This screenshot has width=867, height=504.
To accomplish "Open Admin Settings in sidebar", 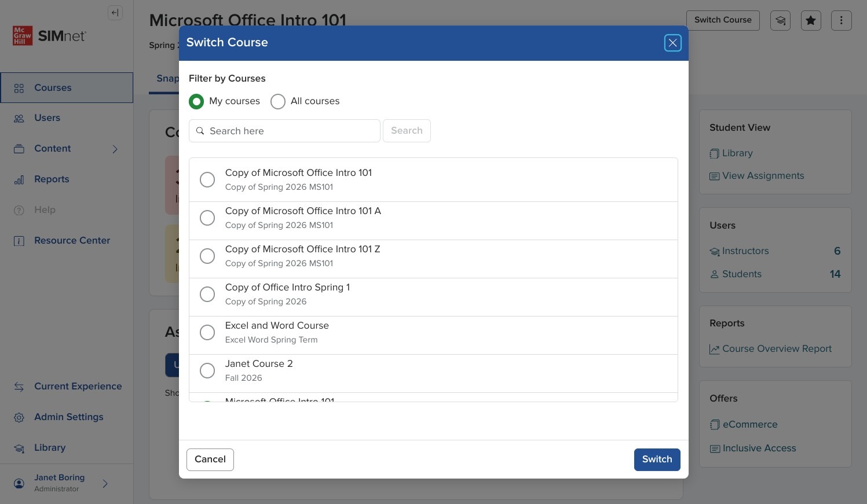I will point(67,417).
